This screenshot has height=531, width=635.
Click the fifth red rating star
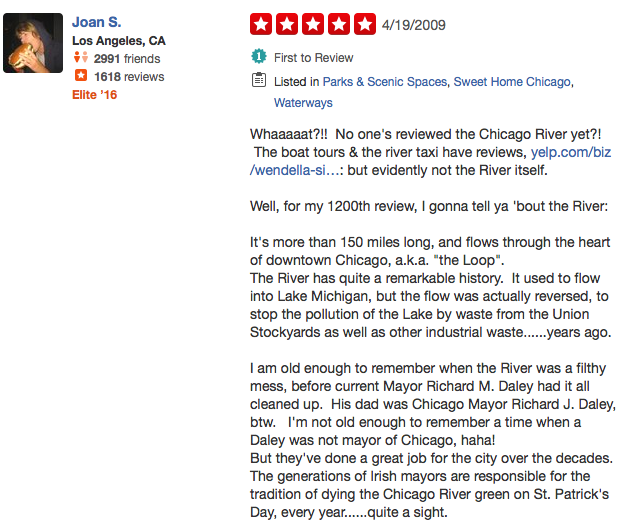(x=365, y=24)
